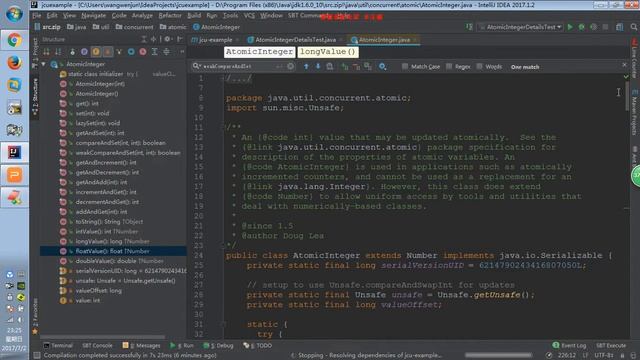Toggle Show Non-Public lock filter
This screenshot has width=640, height=360.
108,52
